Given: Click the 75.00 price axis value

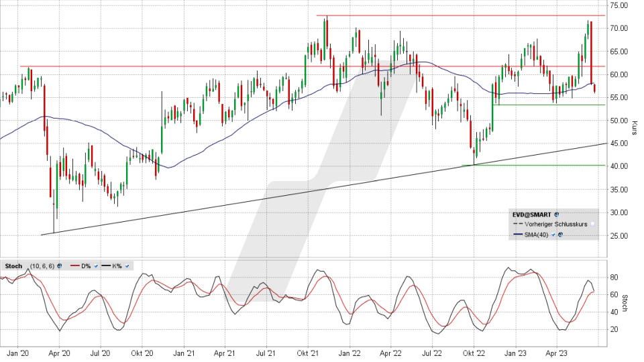Looking at the screenshot, I should point(619,5).
